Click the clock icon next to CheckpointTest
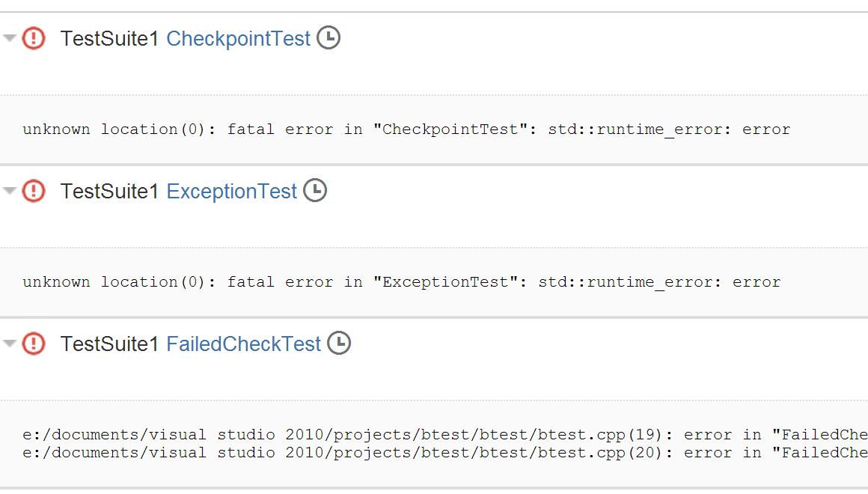 (328, 37)
